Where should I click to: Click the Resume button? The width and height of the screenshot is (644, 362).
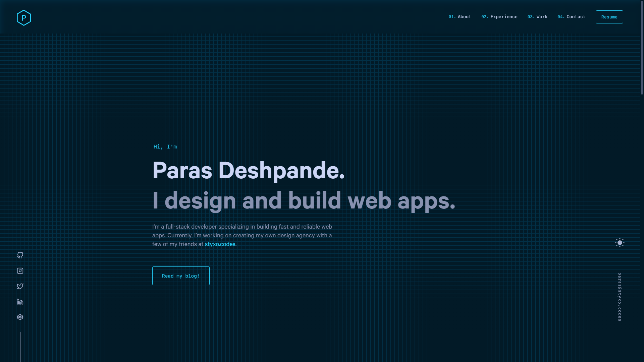click(609, 17)
